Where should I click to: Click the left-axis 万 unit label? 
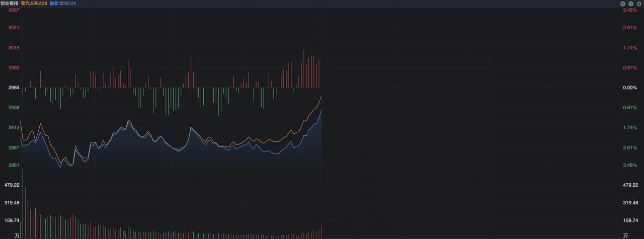point(17,235)
